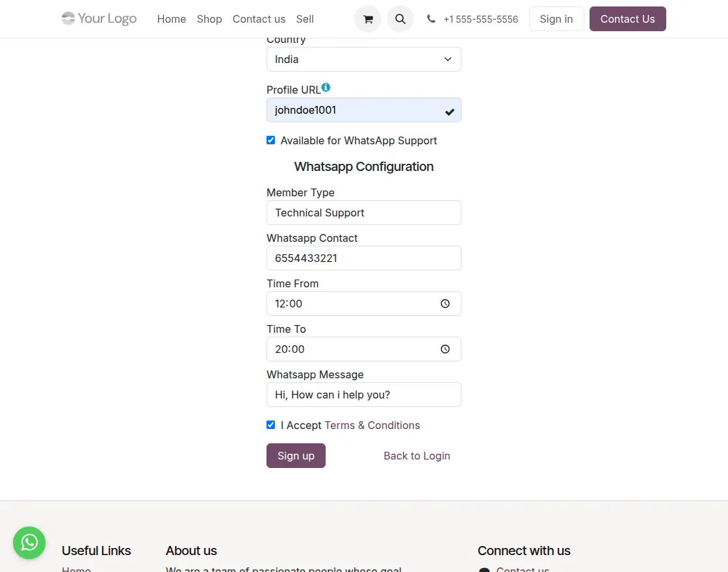Open the Time From clock picker

(x=445, y=304)
